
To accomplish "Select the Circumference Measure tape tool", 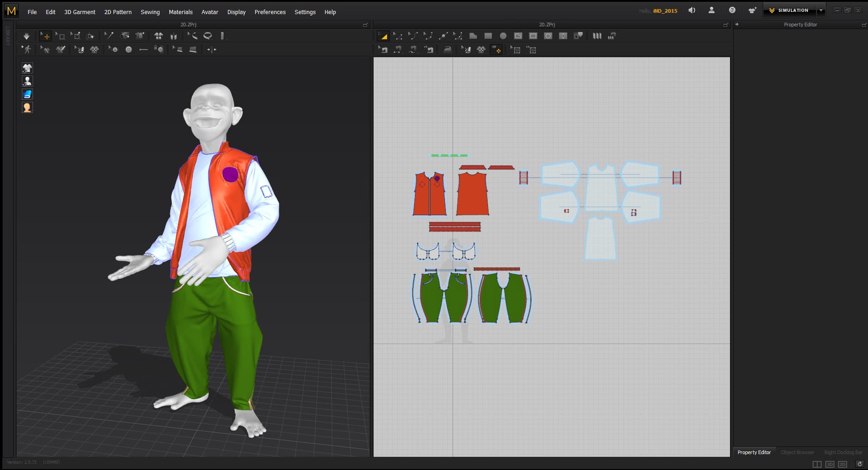I will (x=208, y=36).
